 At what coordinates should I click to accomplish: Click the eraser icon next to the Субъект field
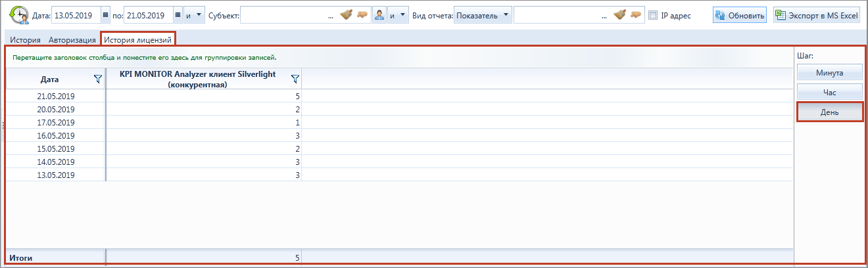tap(362, 14)
